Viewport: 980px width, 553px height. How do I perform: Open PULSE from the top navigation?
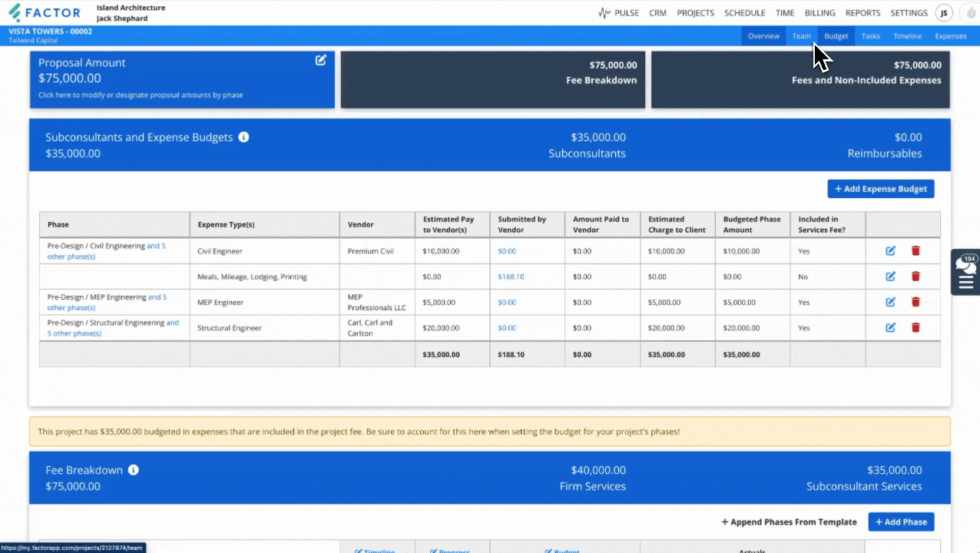pos(627,12)
